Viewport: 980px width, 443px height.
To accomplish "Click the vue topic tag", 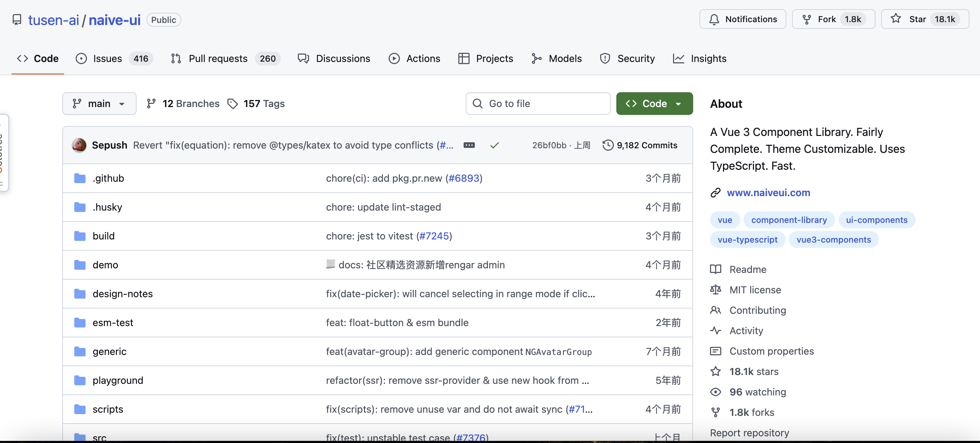I will [724, 220].
